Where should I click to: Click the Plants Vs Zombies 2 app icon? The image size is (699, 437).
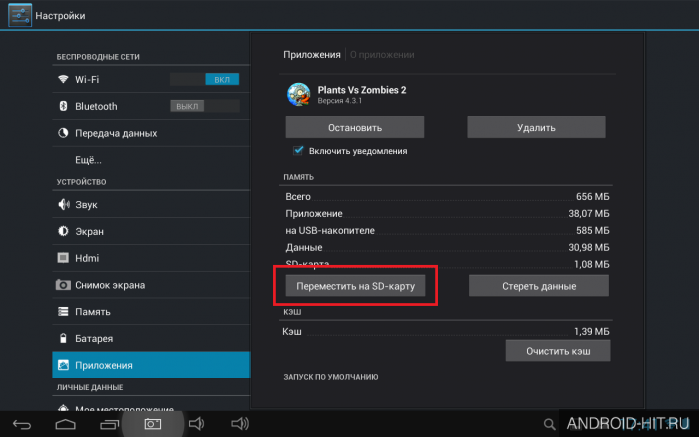pos(299,94)
